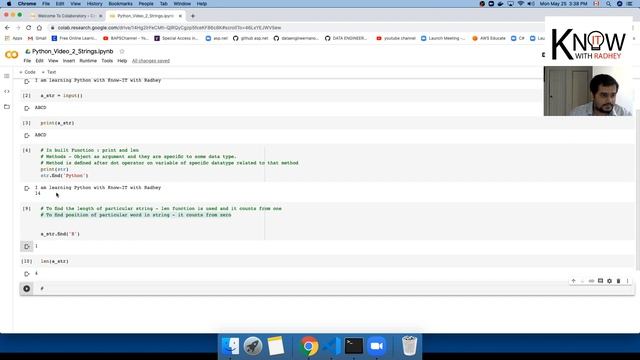The width and height of the screenshot is (640, 360).
Task: Open Visual Studio Code from the Dock
Action: [x=332, y=346]
